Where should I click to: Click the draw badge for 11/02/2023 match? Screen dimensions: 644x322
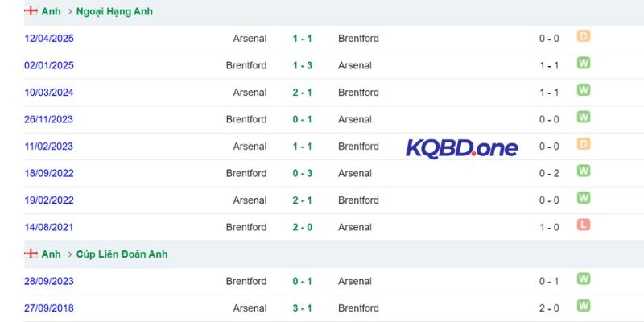[584, 144]
